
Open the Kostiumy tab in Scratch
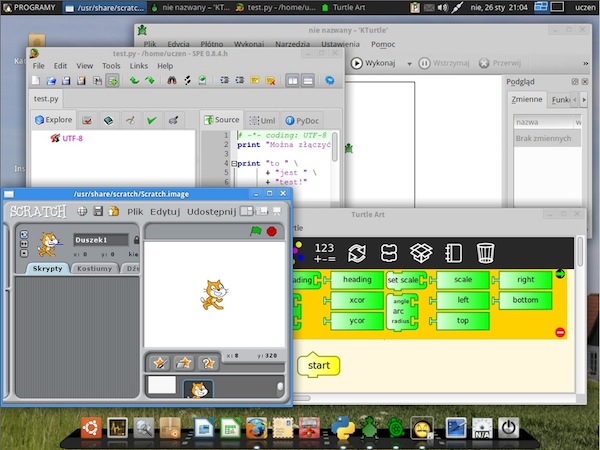95,269
